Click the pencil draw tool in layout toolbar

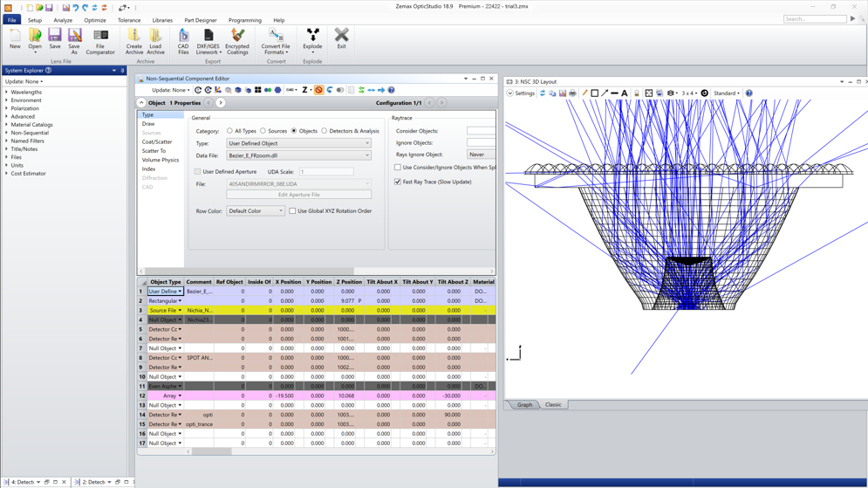[x=584, y=93]
